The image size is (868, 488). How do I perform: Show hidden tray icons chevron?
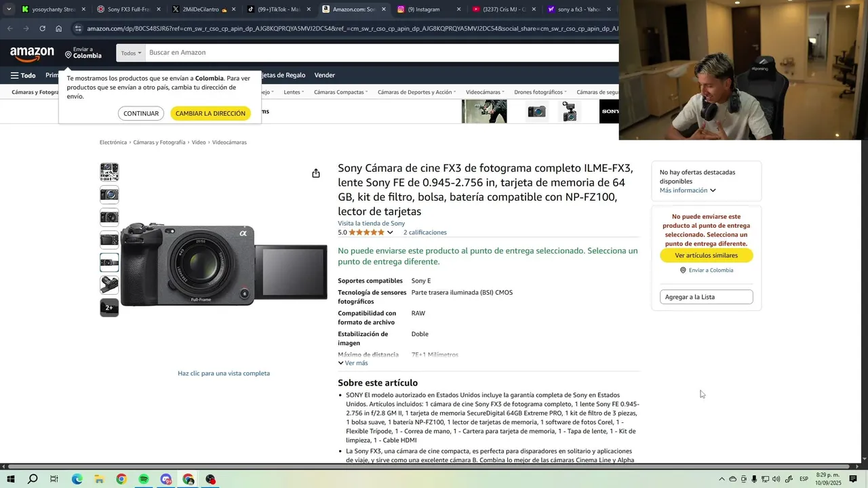coord(722,479)
